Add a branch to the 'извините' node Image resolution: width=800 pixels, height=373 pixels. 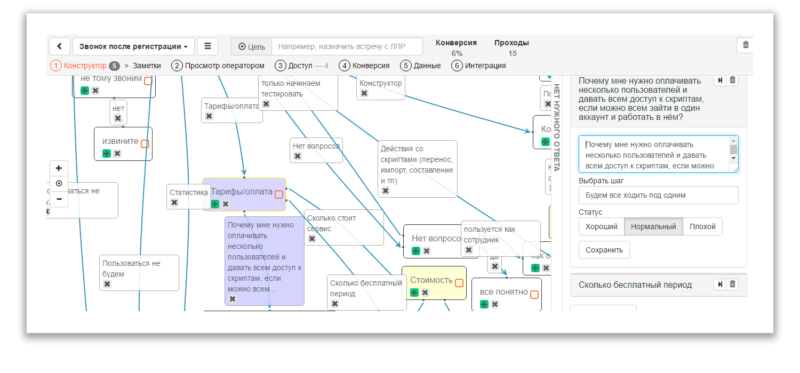[x=106, y=153]
